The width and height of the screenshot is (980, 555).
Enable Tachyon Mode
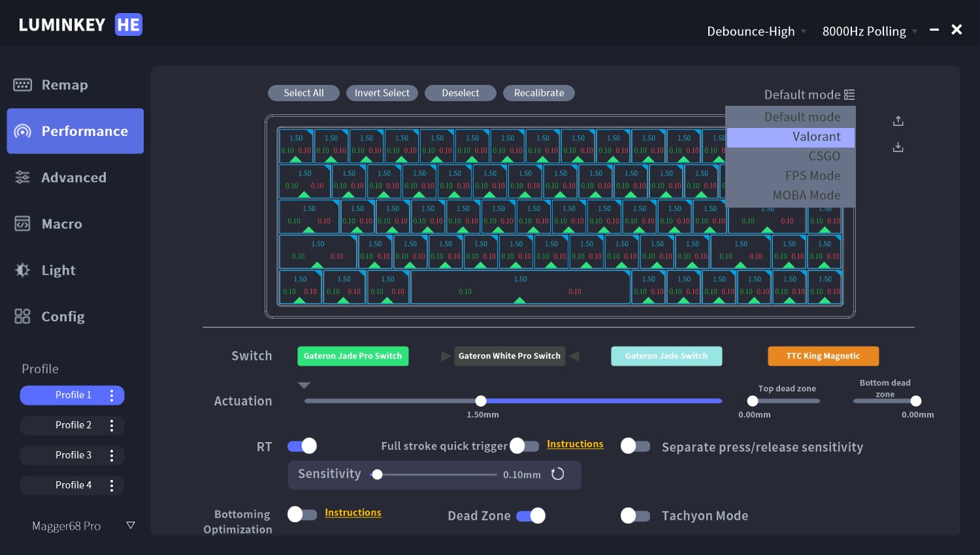pyautogui.click(x=635, y=516)
